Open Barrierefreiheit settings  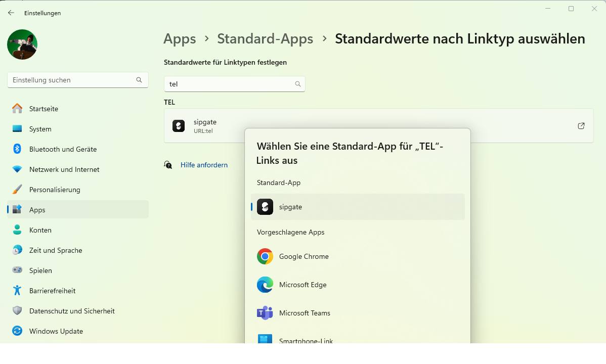click(x=78, y=291)
